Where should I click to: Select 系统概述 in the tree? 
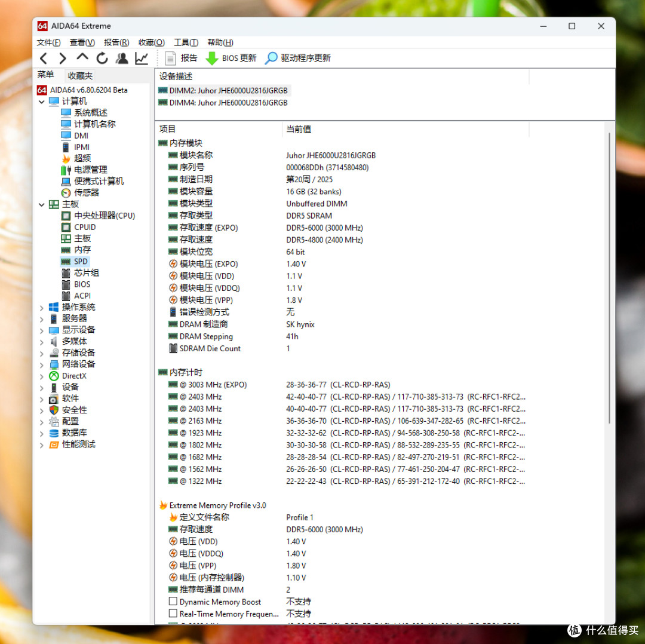click(84, 112)
